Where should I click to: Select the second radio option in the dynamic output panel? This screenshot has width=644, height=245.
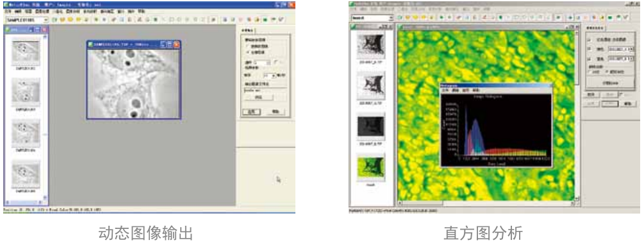249,52
